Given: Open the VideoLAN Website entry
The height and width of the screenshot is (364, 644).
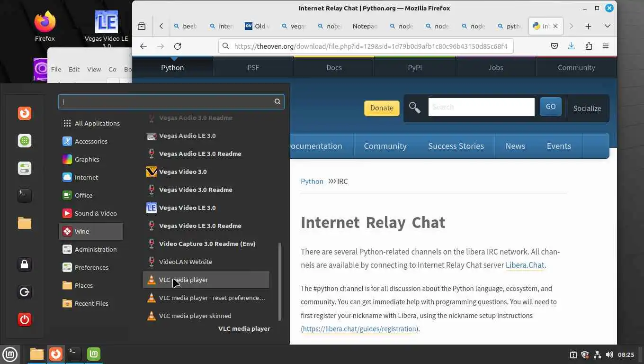Looking at the screenshot, I should pyautogui.click(x=206, y=262).
